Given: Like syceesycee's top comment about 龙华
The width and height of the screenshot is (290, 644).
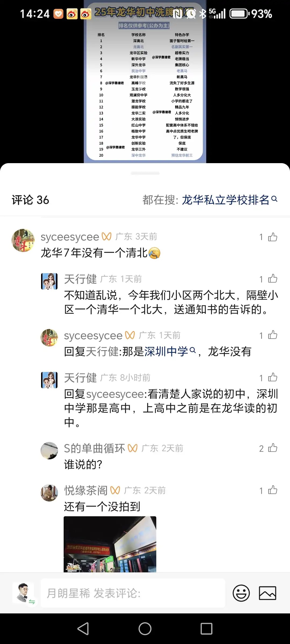Looking at the screenshot, I should click(x=272, y=237).
